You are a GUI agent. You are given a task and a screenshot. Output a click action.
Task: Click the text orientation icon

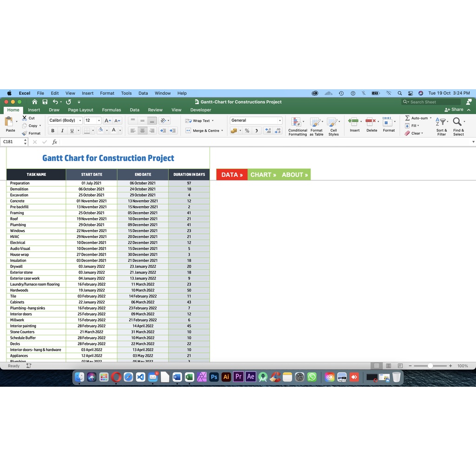pos(163,120)
